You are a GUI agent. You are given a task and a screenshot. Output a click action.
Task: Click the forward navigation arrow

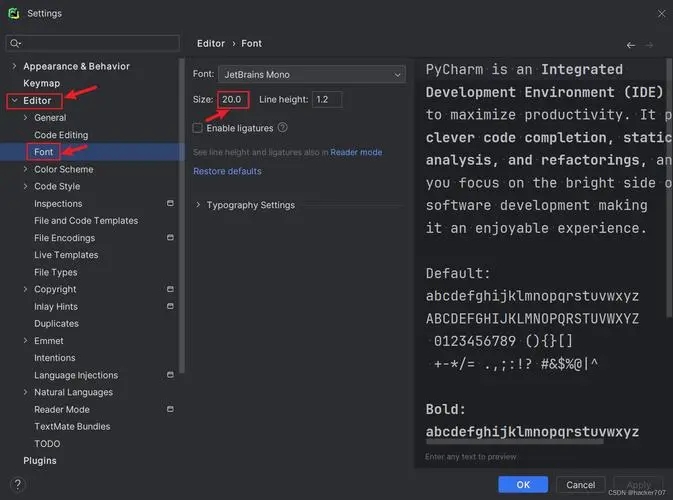click(649, 45)
